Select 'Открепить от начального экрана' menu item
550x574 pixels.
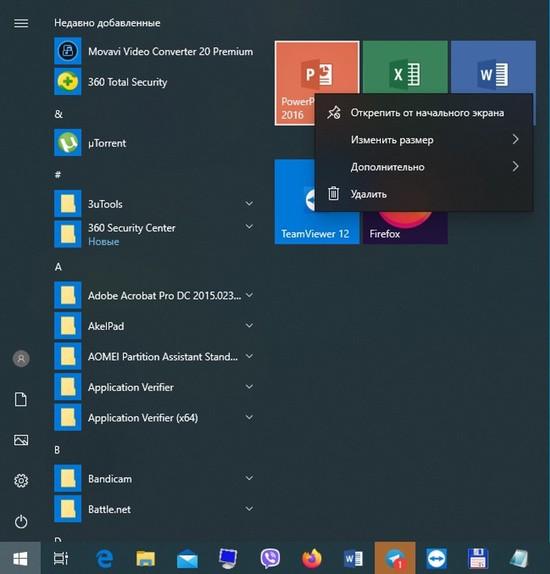[x=424, y=113]
